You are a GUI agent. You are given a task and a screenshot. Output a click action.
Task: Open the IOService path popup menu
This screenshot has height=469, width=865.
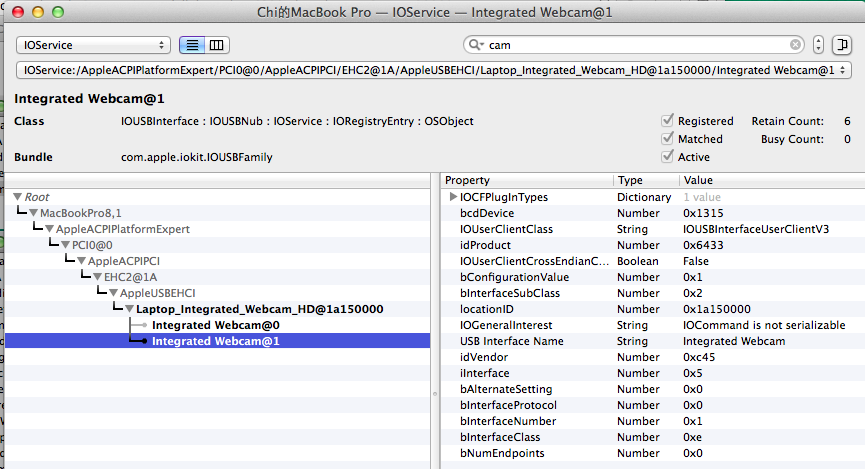click(x=433, y=70)
